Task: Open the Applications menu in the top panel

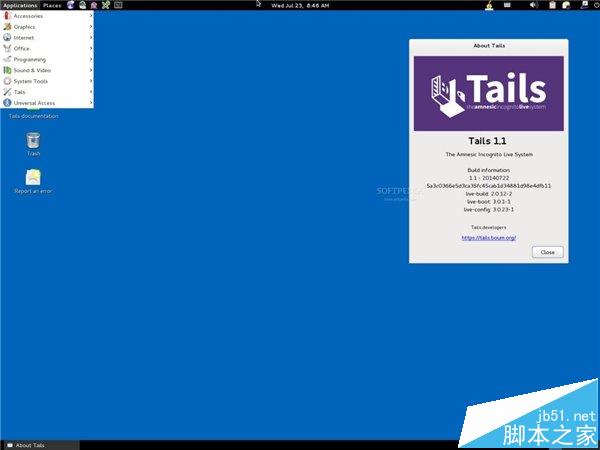Action: pos(20,5)
